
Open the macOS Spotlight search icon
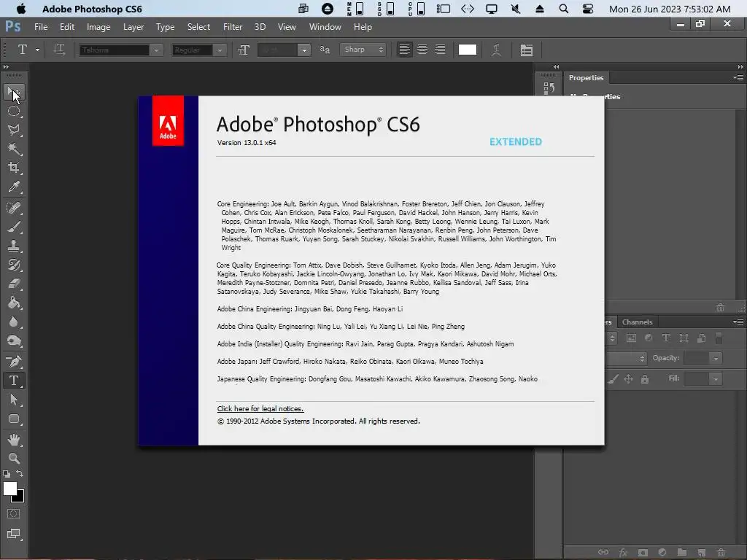pyautogui.click(x=564, y=9)
